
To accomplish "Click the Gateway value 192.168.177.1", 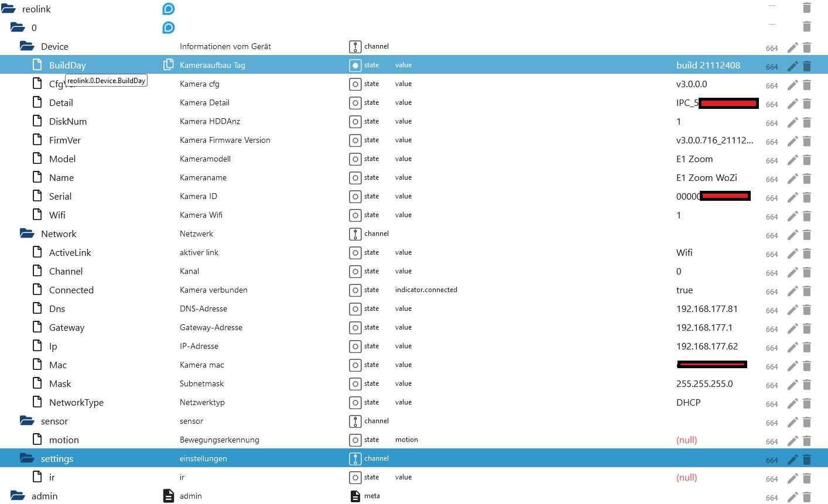I will [x=704, y=327].
